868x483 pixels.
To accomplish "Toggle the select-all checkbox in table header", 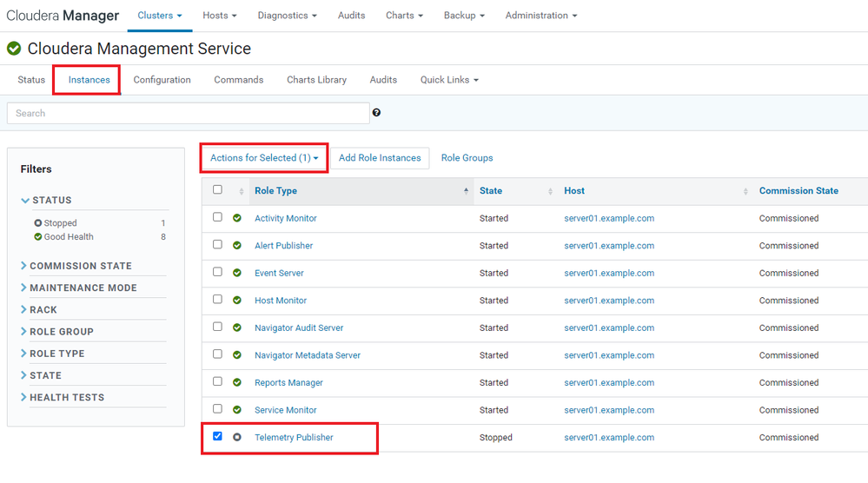I will coord(217,189).
